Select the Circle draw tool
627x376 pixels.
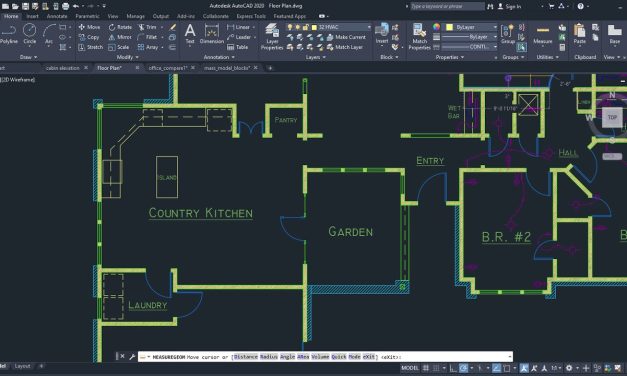pos(30,34)
